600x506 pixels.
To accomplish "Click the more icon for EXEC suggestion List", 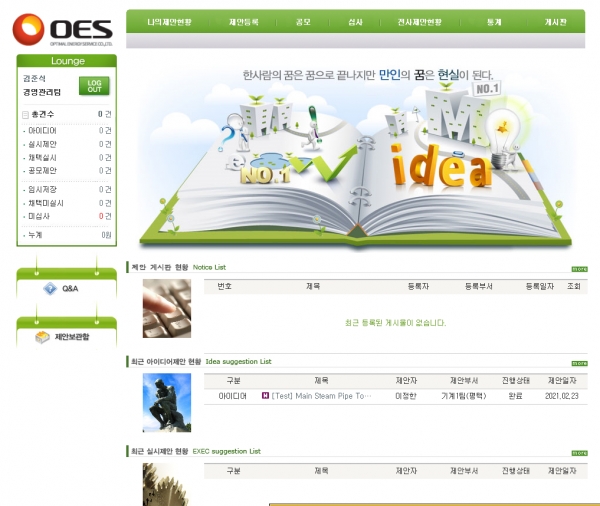I will click(578, 452).
